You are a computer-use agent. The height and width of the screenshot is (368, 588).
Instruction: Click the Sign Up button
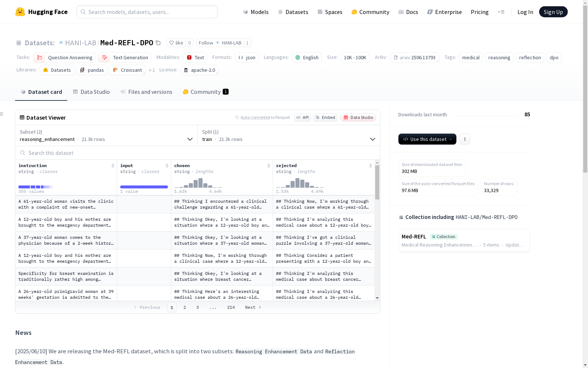(553, 12)
